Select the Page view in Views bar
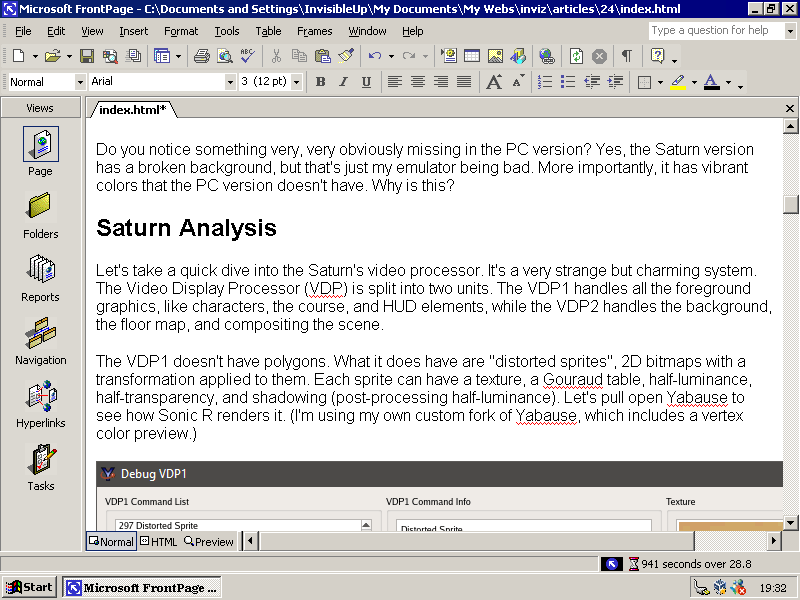This screenshot has height=600, width=800. (40, 152)
